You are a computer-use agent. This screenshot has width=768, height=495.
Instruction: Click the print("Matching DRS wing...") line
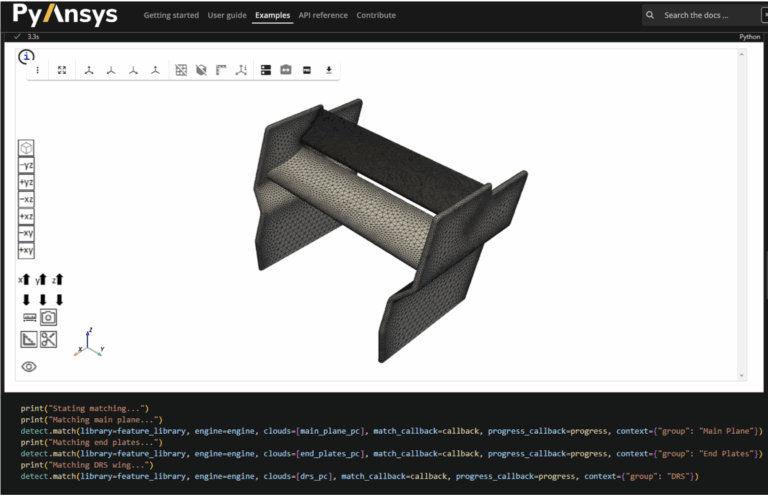pos(87,465)
